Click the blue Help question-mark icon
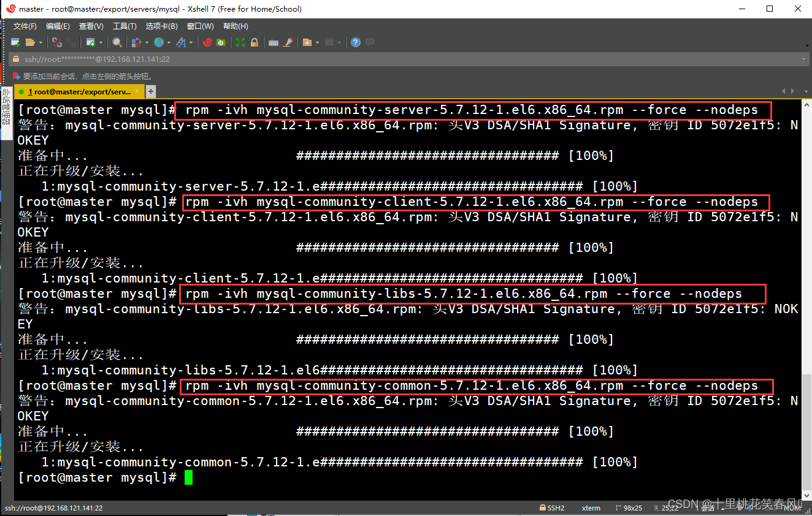The image size is (812, 516). pos(356,42)
